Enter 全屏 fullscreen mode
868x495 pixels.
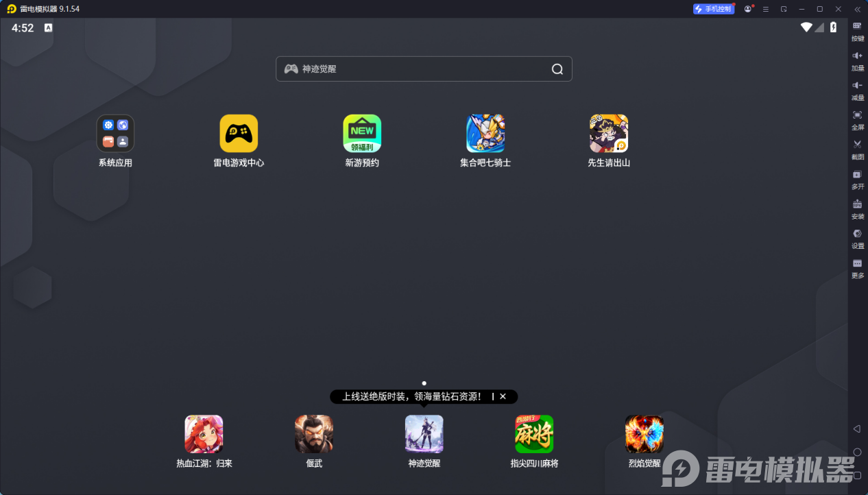coord(858,120)
